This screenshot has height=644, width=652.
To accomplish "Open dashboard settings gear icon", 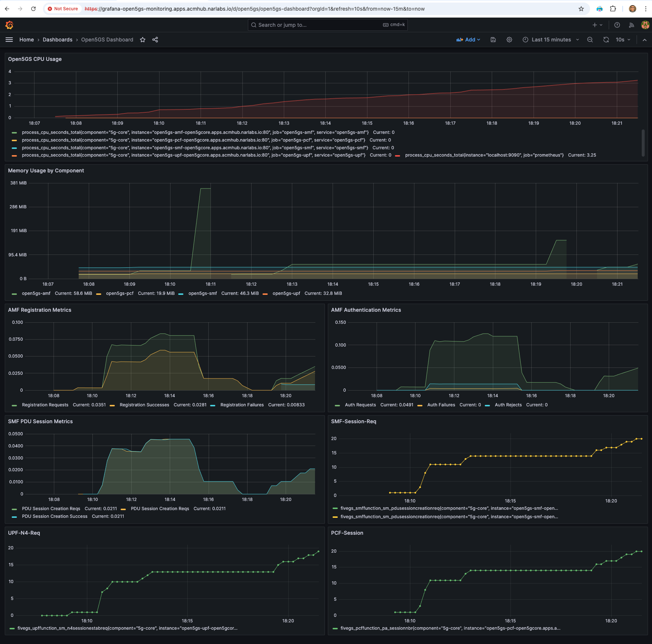I will (x=509, y=40).
